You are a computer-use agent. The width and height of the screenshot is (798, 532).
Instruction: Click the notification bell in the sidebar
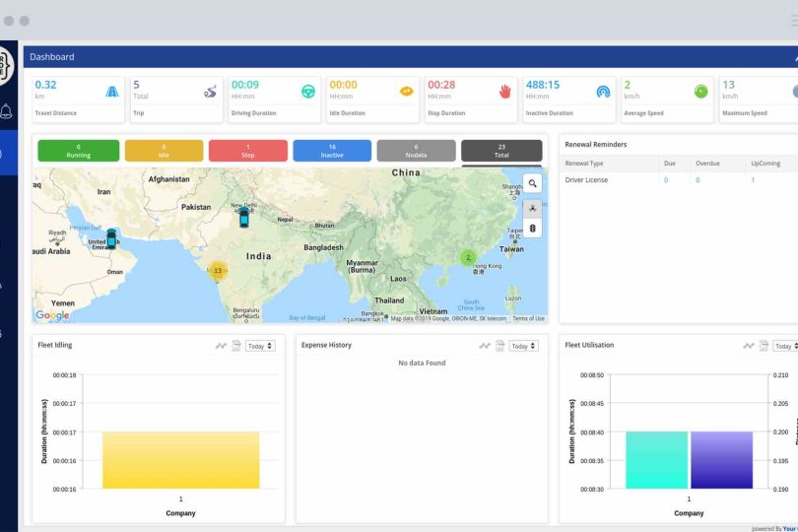click(7, 110)
